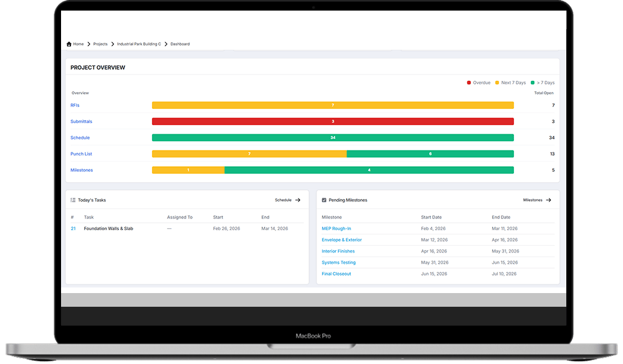
Task: Click the Mar 14, 2026 end date
Action: click(x=275, y=228)
